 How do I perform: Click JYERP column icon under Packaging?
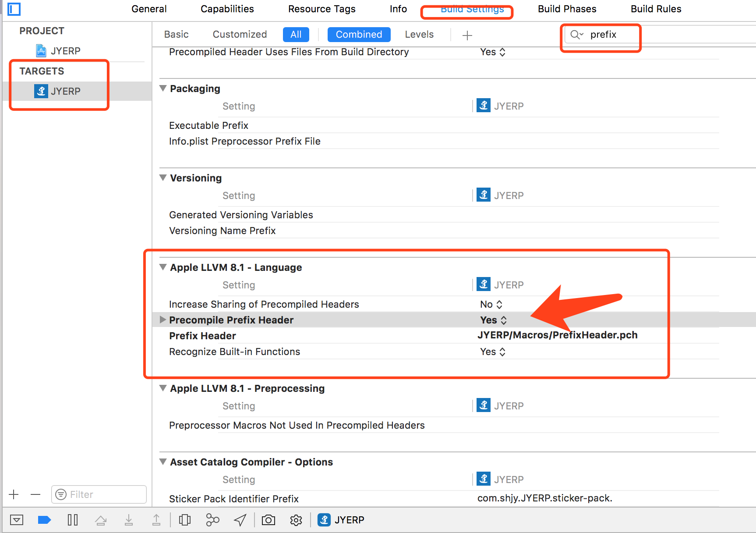[484, 106]
